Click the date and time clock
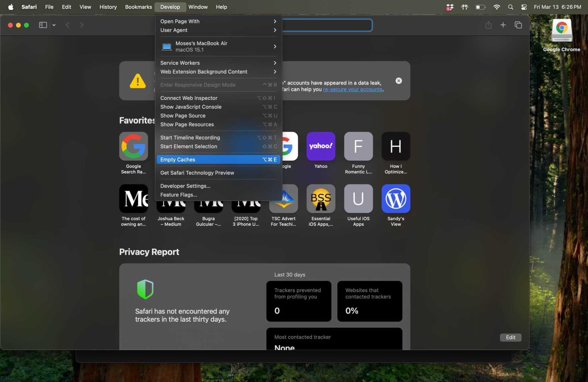Viewport: 588px width, 382px height. tap(557, 7)
